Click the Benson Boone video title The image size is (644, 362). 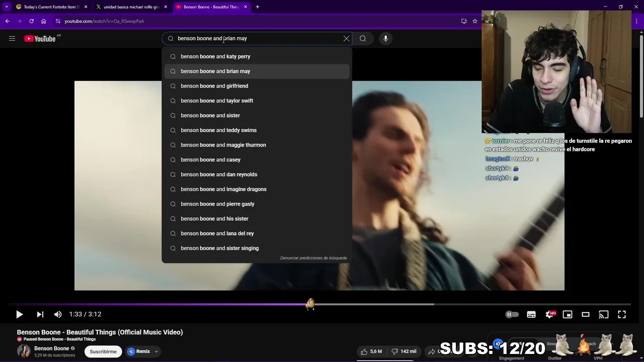[100, 332]
